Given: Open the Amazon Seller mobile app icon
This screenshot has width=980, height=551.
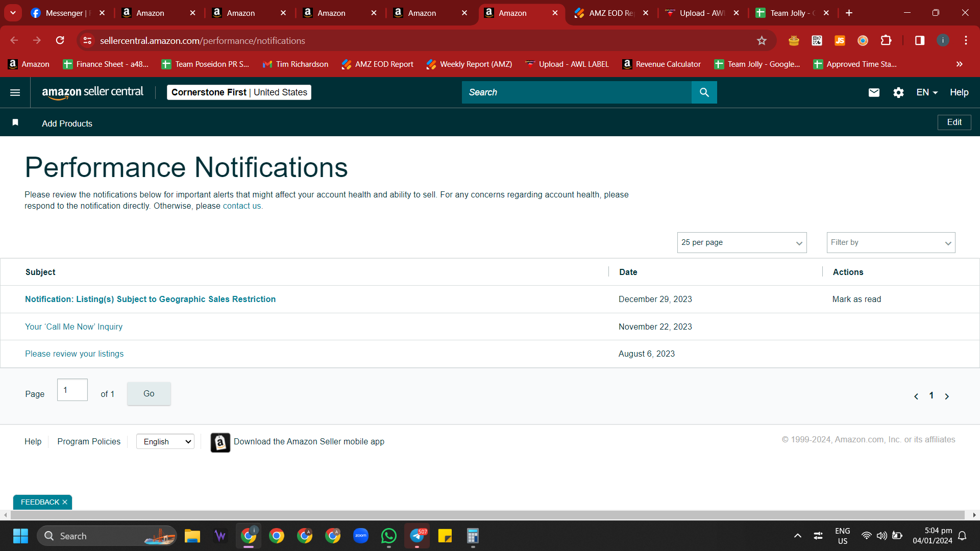Looking at the screenshot, I should [220, 443].
